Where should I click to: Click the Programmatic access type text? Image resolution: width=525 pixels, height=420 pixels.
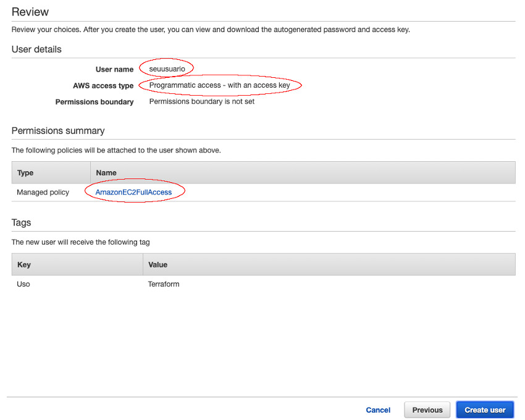pyautogui.click(x=219, y=85)
